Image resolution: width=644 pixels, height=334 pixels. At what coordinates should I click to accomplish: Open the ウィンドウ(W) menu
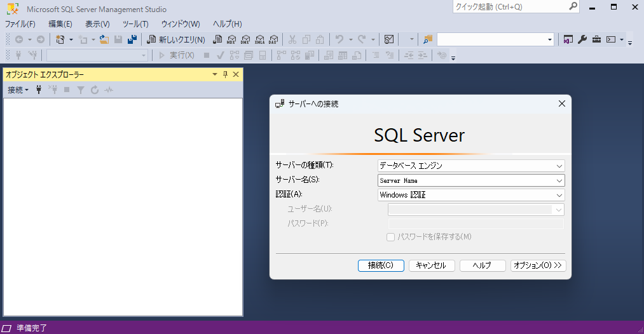pyautogui.click(x=181, y=23)
